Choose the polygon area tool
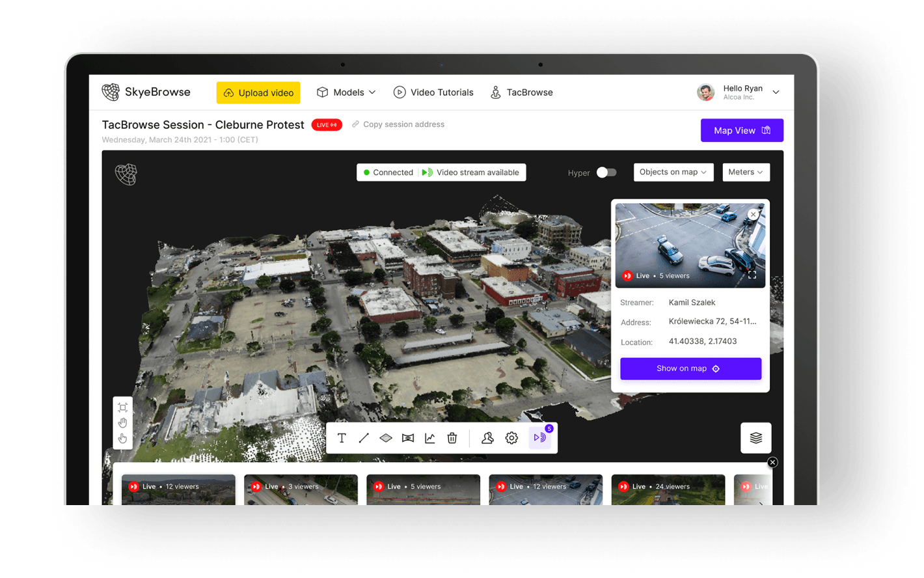This screenshot has height=578, width=924. pos(386,438)
